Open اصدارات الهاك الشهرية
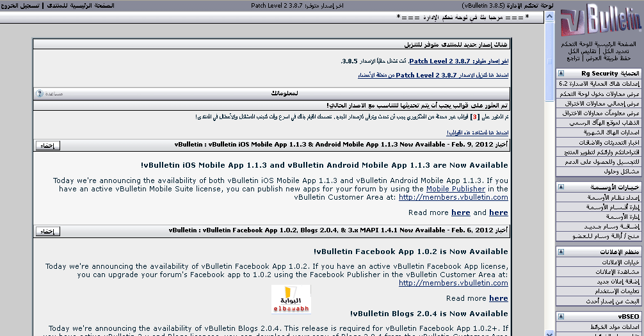Viewport: 644px width, 336px height. pyautogui.click(x=599, y=132)
